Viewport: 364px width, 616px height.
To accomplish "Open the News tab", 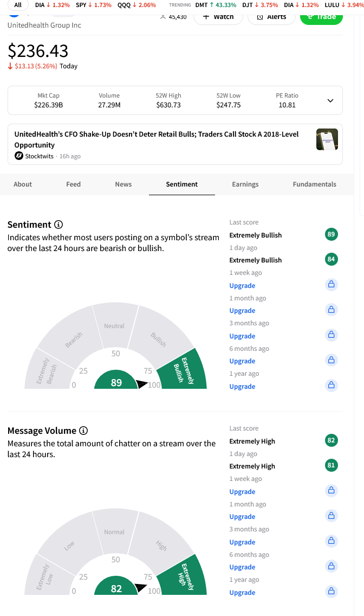I will point(123,184).
